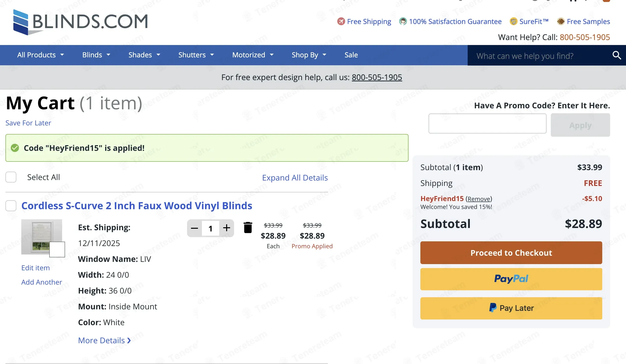Click the Blinds.com logo
Image resolution: width=626 pixels, height=364 pixels.
tap(80, 22)
